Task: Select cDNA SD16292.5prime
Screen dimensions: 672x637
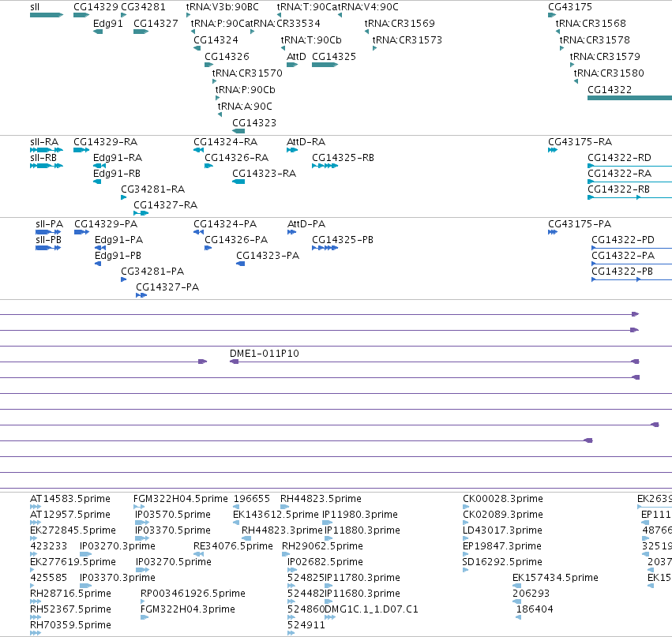Action: 465,570
